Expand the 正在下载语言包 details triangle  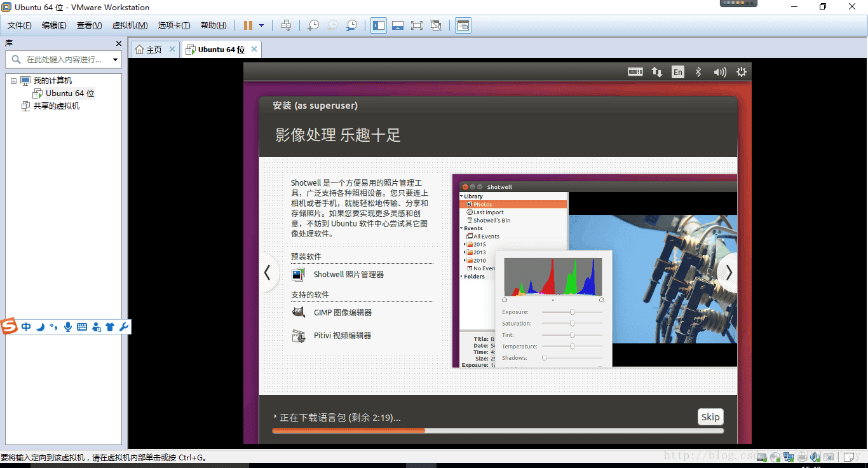[x=275, y=417]
